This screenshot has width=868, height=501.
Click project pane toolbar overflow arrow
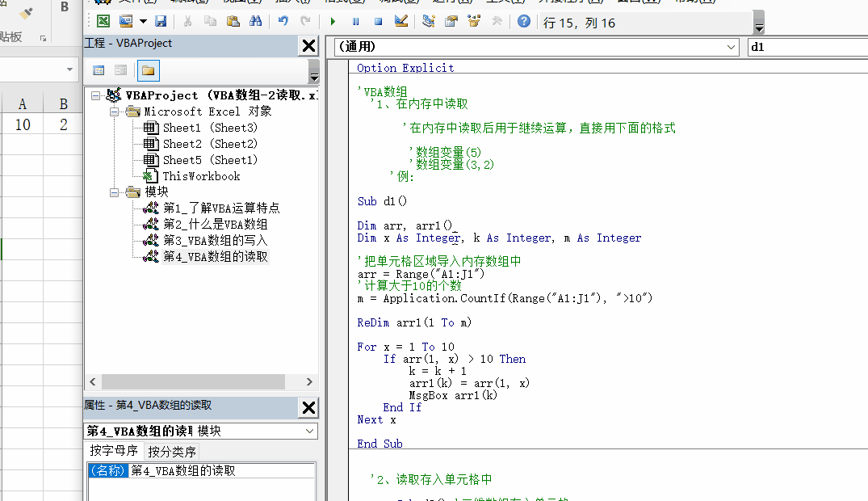click(x=314, y=71)
